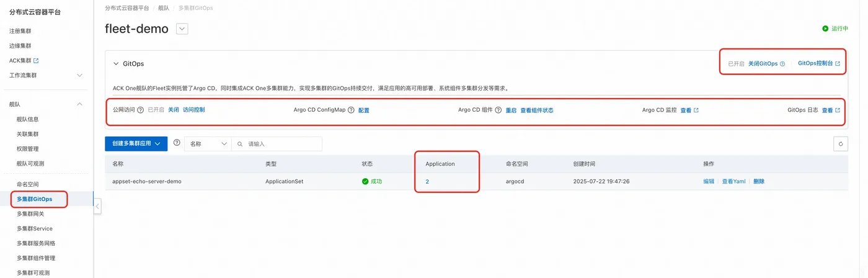
Task: Collapse 舰队 sidebar group
Action: tap(46, 104)
